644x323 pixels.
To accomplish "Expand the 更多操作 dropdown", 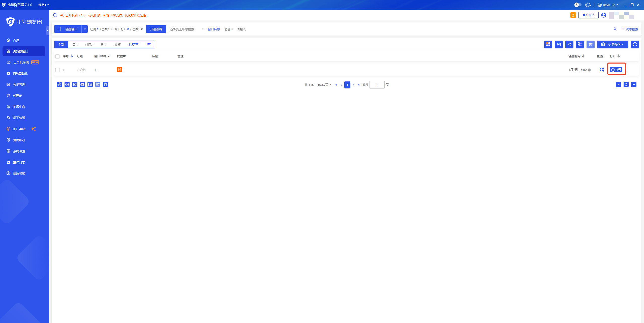I will pos(612,44).
